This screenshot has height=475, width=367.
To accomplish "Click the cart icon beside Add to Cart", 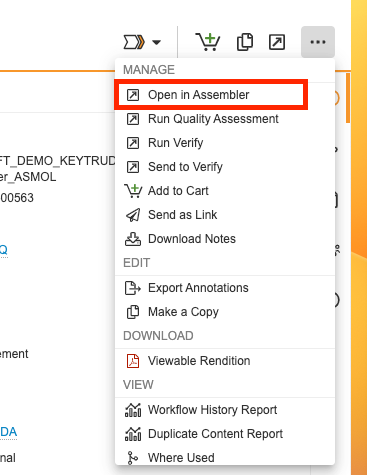I will coord(133,191).
